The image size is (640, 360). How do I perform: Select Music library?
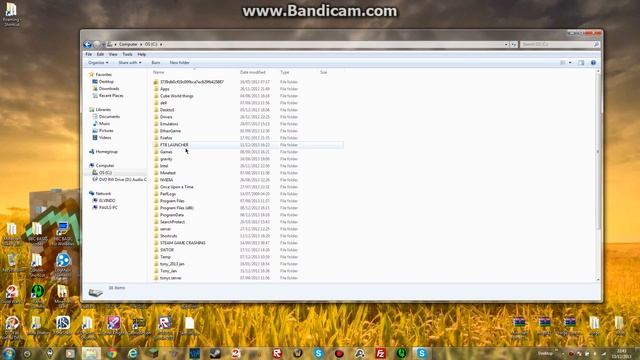point(104,124)
